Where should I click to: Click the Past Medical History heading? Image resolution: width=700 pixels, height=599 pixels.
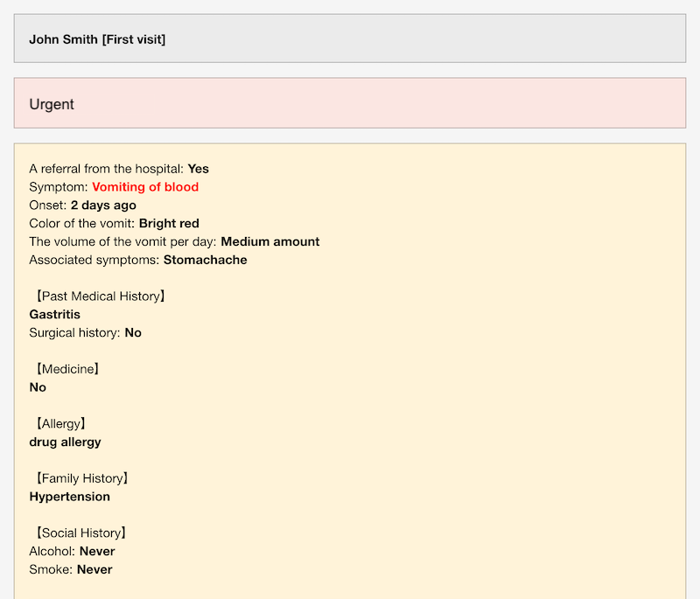click(x=101, y=296)
